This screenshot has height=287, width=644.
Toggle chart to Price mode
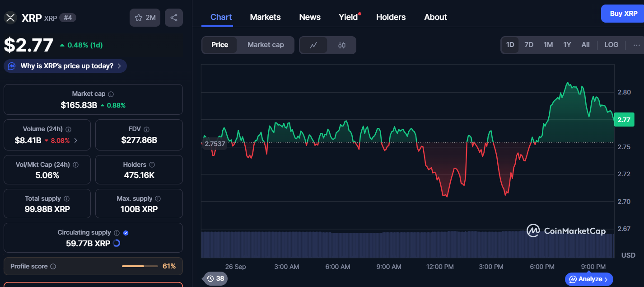coord(219,45)
